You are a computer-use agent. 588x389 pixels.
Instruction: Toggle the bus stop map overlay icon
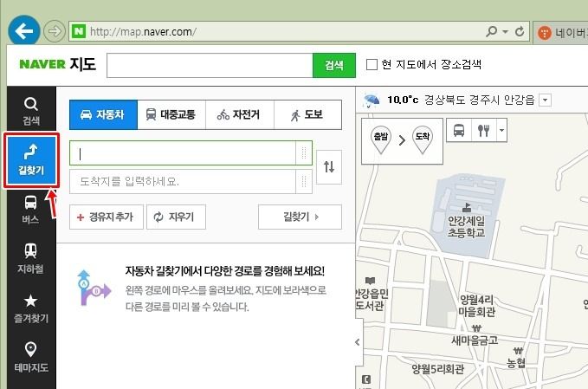point(459,130)
